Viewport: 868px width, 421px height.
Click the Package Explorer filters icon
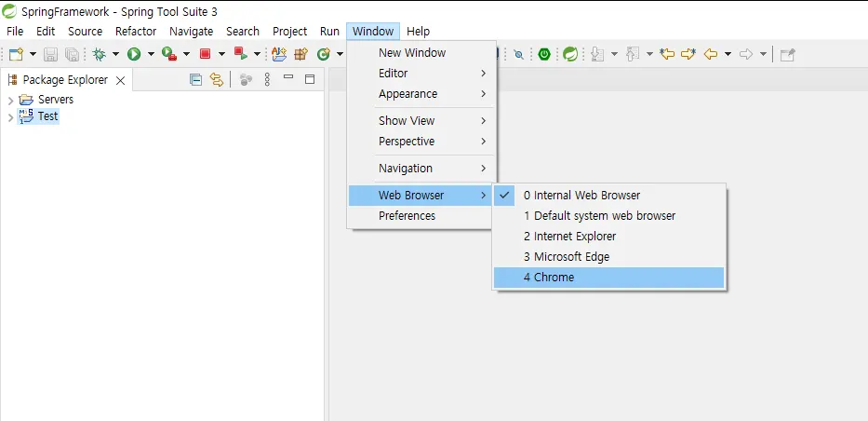247,80
